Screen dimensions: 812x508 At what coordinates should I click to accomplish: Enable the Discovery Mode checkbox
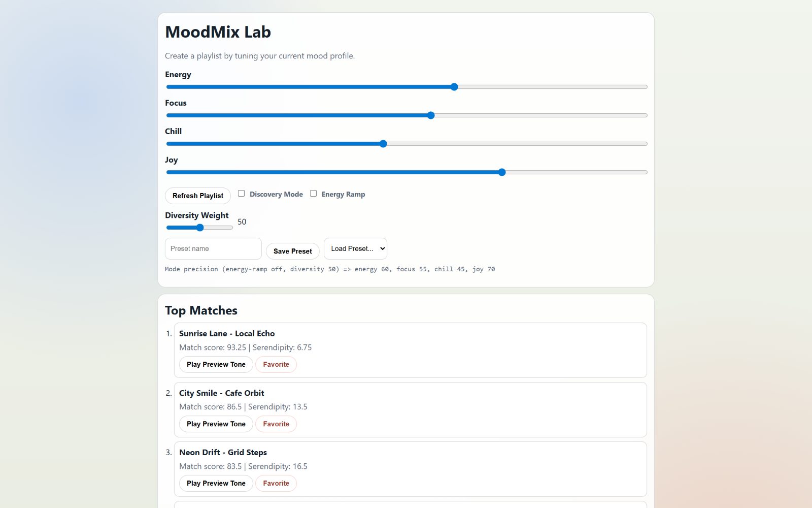tap(242, 194)
